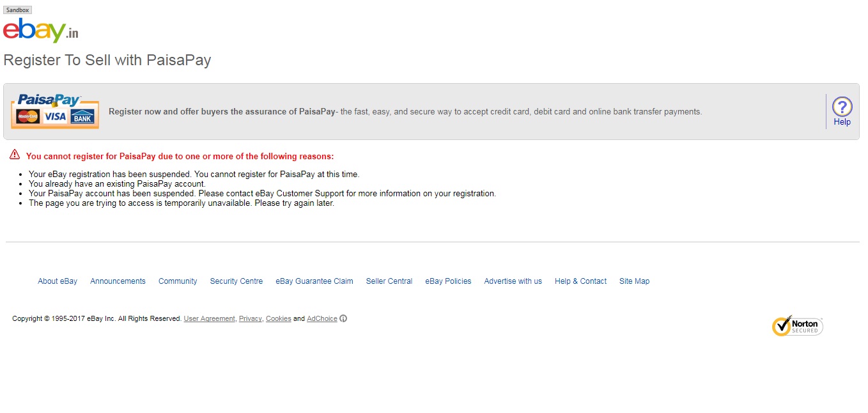Click the Sandbox button
Screen dimensions: 868x413
click(x=17, y=10)
